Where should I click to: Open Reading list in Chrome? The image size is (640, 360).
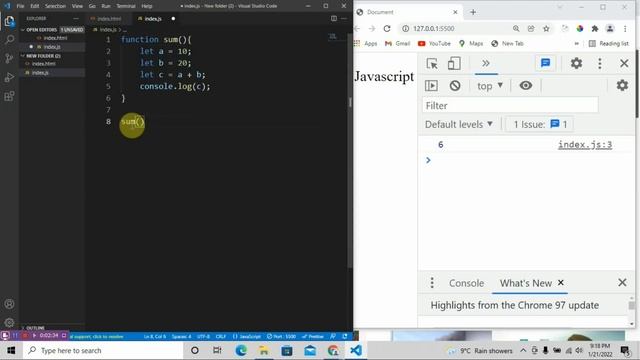[609, 43]
